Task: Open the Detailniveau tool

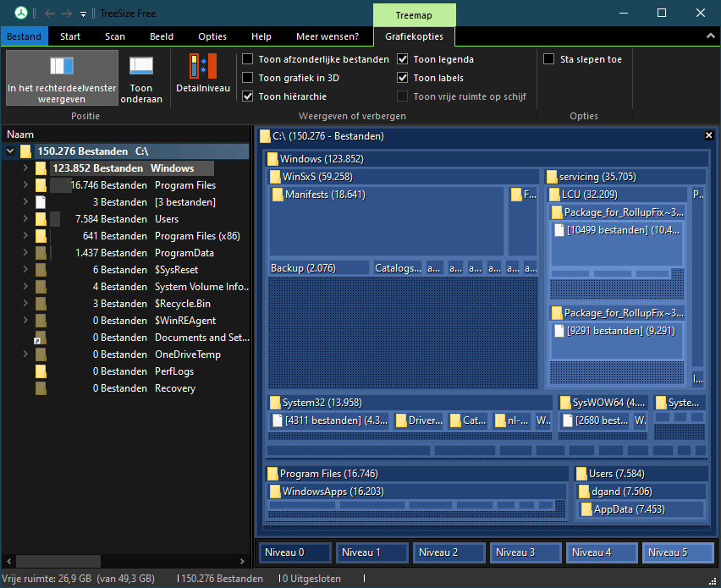Action: coord(203,74)
